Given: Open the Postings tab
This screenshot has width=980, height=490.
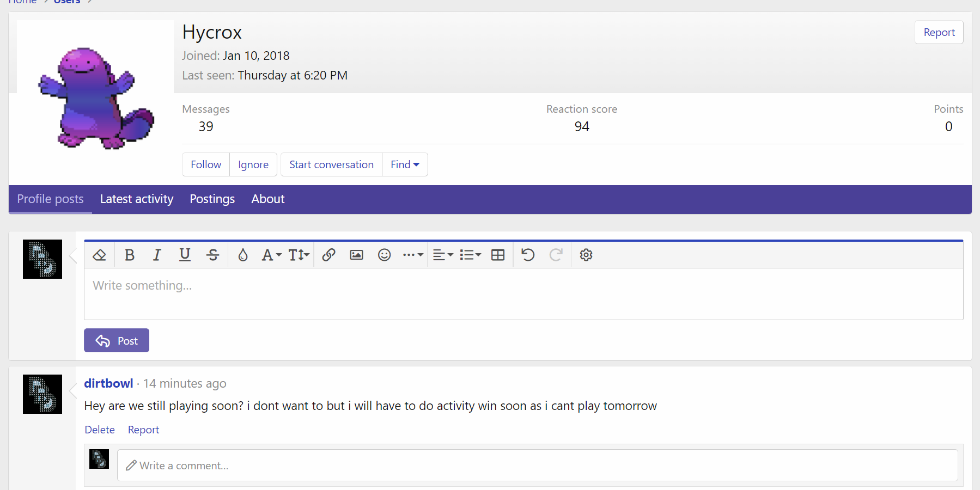Looking at the screenshot, I should click(x=212, y=199).
